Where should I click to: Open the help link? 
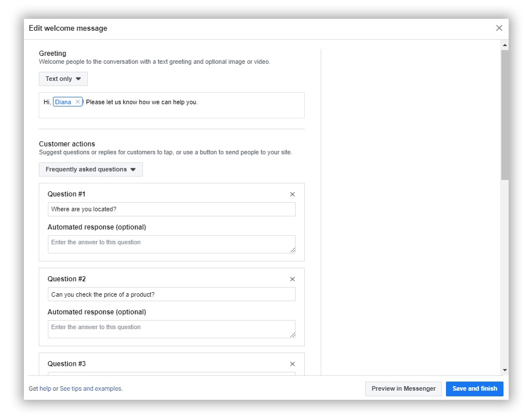point(45,388)
